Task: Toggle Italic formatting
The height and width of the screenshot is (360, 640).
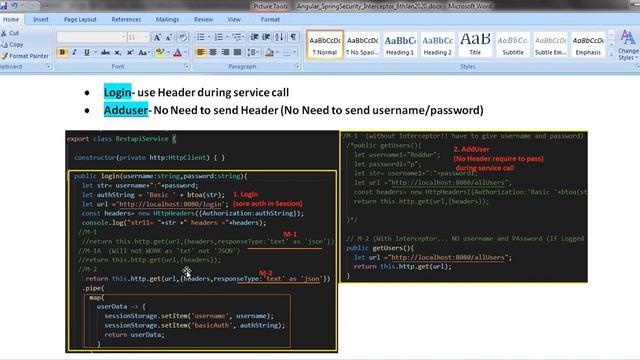Action: [74, 53]
